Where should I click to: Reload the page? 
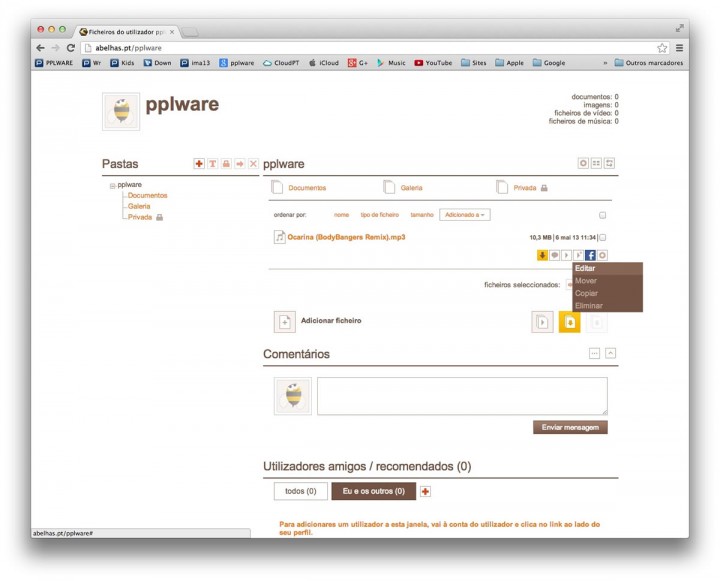[71, 48]
